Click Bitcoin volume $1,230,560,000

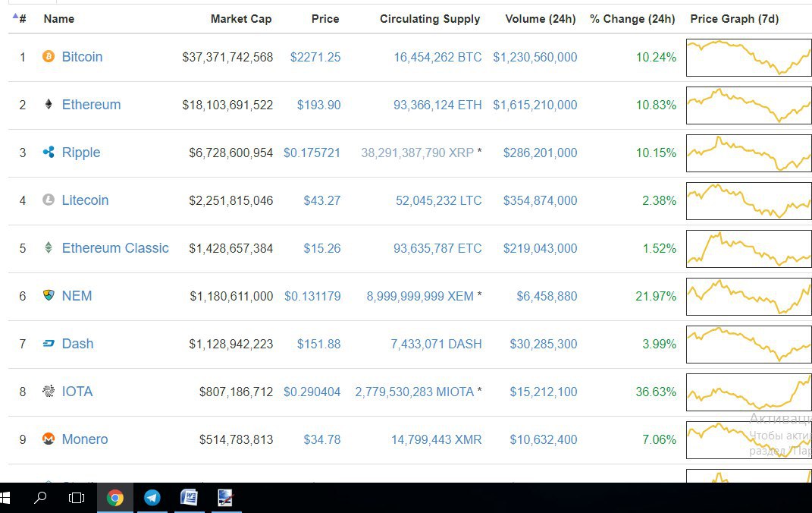tap(535, 57)
